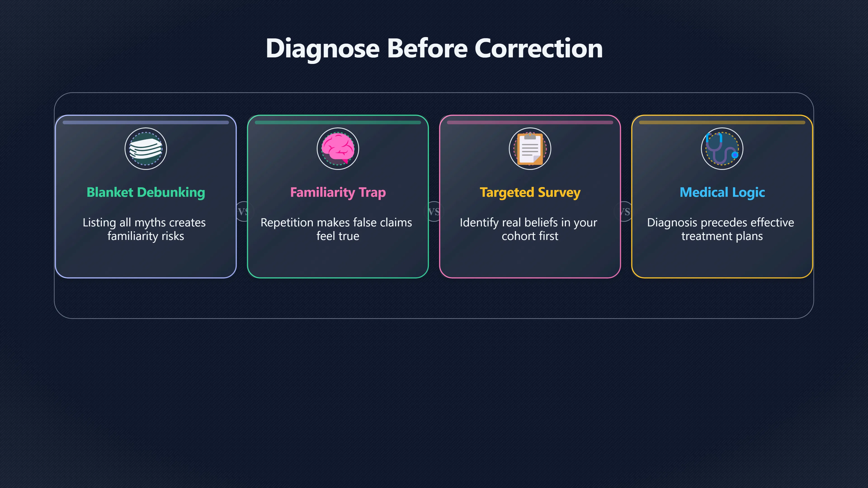Click the yellow bar atop Medical Logic card
This screenshot has width=868, height=488.
click(x=722, y=122)
